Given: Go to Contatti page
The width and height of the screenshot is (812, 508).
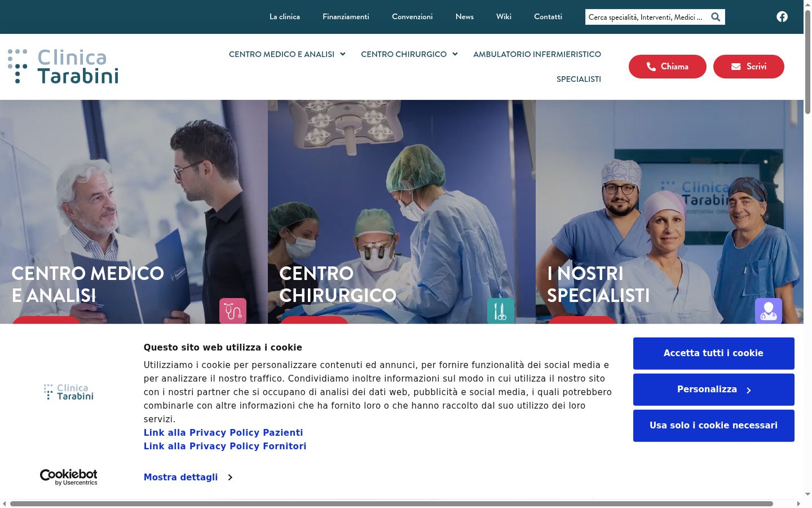Looking at the screenshot, I should tap(548, 17).
